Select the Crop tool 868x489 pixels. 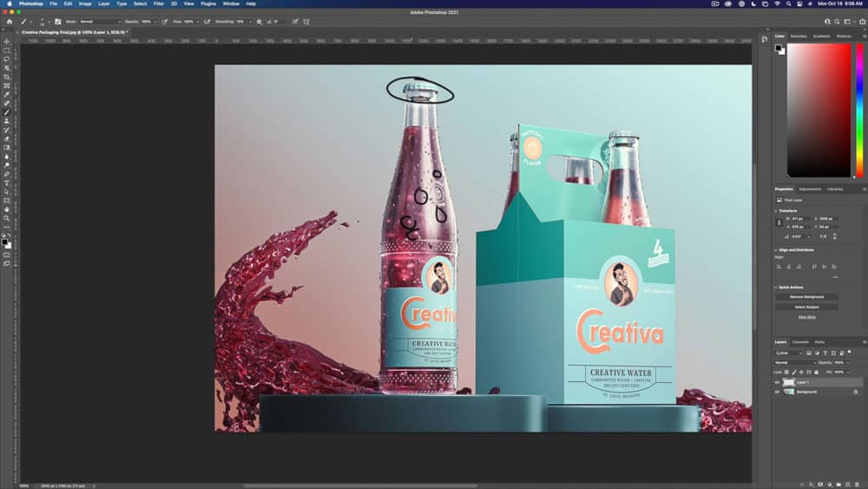point(7,76)
